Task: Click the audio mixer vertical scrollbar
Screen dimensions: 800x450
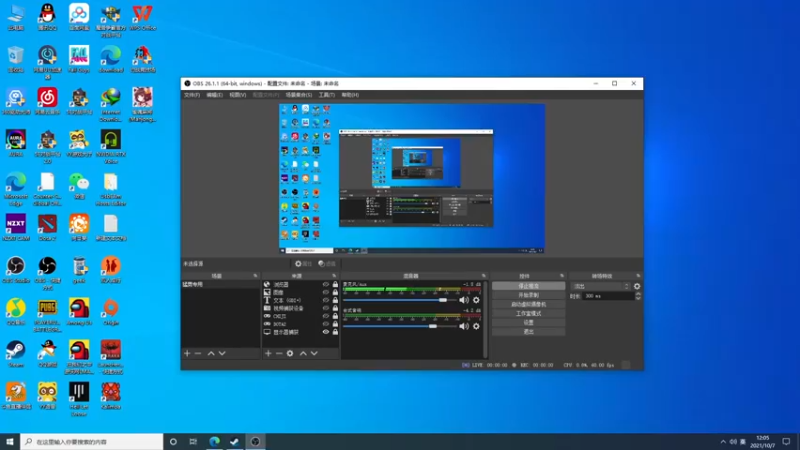Action: coord(485,319)
